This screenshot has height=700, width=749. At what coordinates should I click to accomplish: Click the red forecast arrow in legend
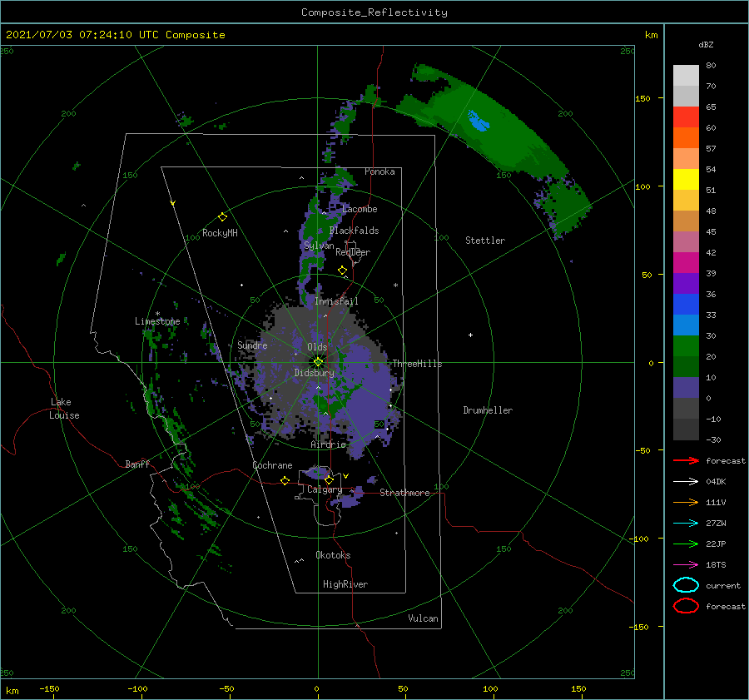click(x=686, y=460)
